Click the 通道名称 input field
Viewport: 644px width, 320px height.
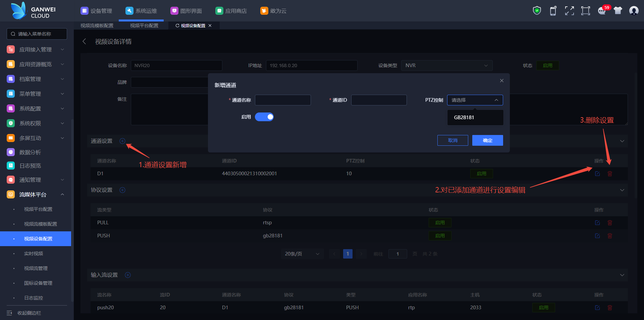(x=283, y=100)
